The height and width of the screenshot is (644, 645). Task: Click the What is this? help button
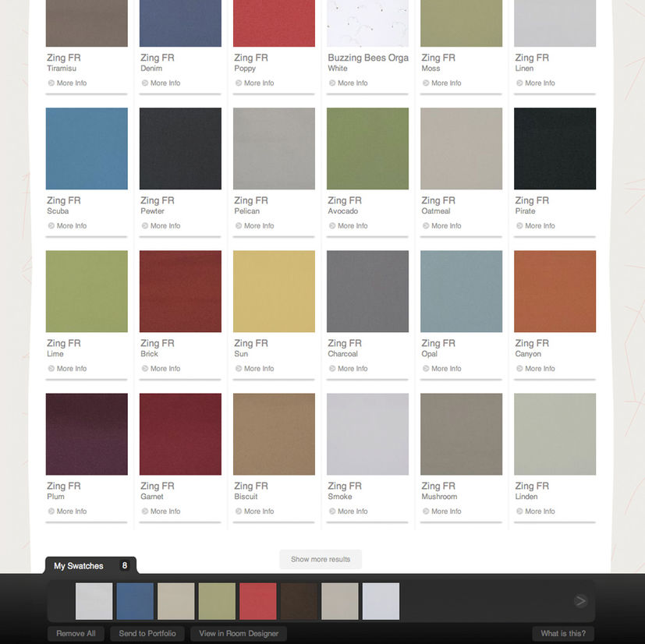pos(562,634)
